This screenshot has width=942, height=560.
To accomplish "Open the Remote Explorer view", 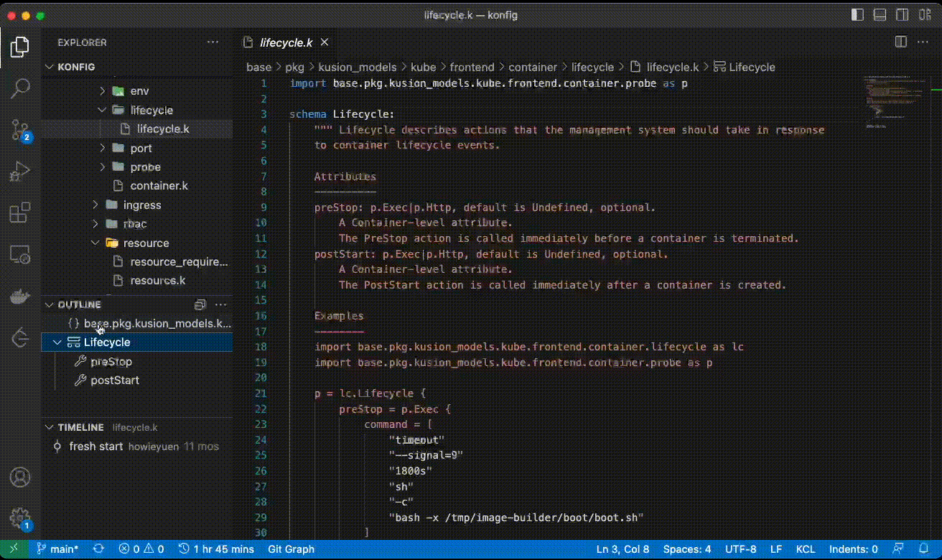I will (19, 253).
